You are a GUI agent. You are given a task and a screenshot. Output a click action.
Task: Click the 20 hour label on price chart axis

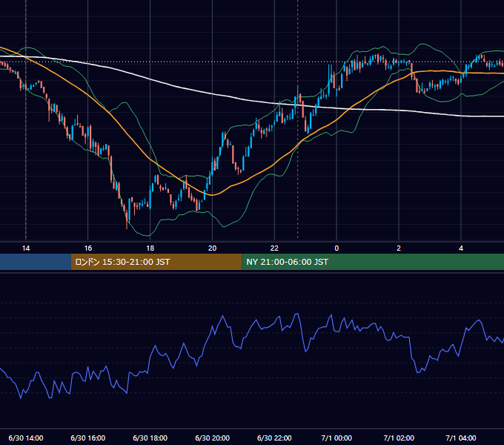pos(212,248)
